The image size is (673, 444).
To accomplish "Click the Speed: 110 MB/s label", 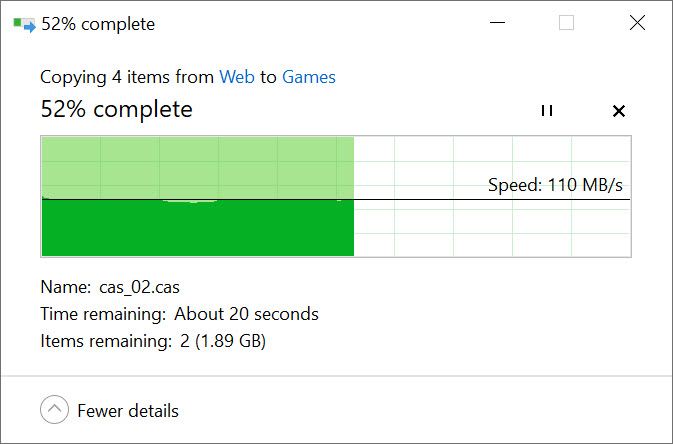I will tap(557, 185).
